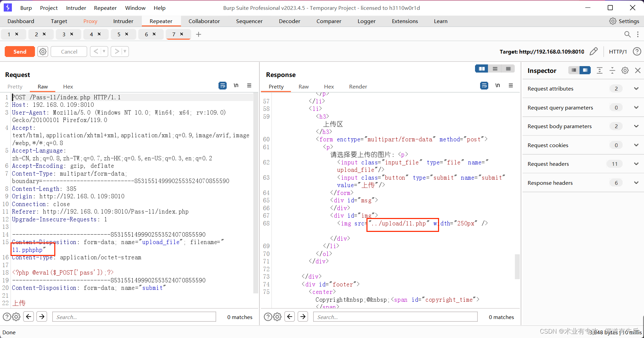Viewport: 644px width, 338px height.
Task: Focus the Request search field
Action: 134,317
